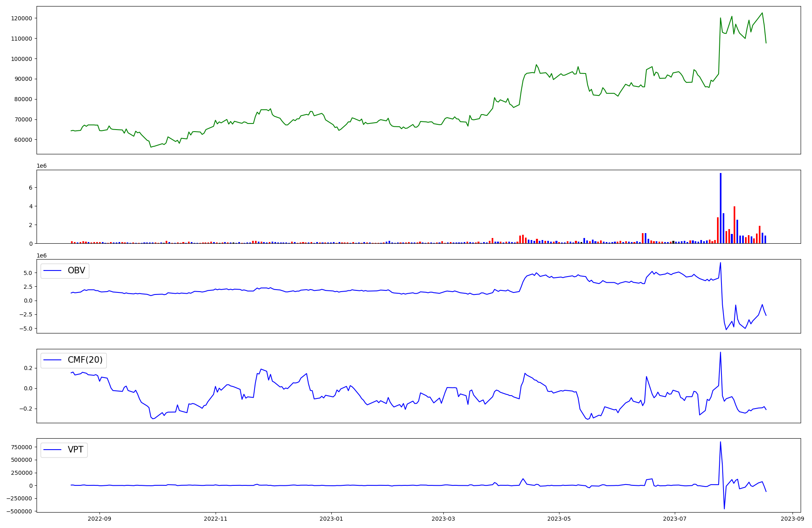Click the blue line sample in OBV legend
This screenshot has width=812, height=528.
pos(52,270)
